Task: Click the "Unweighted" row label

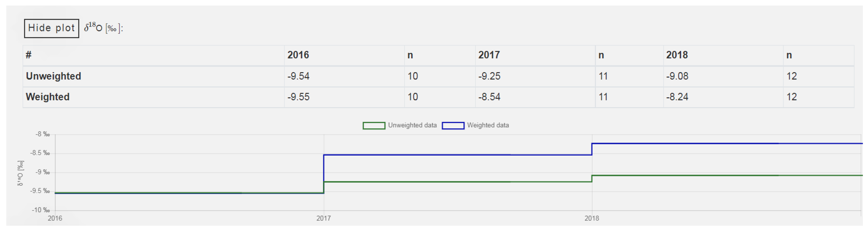Action: (x=54, y=76)
